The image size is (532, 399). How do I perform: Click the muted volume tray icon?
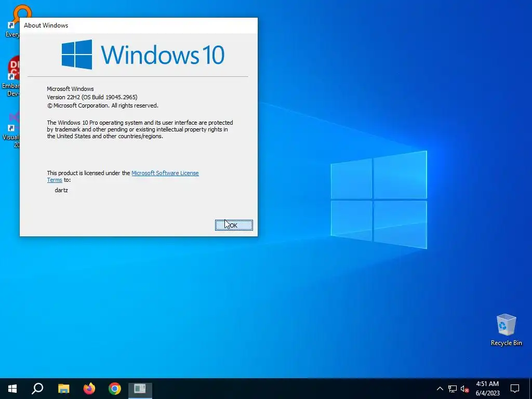coord(465,389)
